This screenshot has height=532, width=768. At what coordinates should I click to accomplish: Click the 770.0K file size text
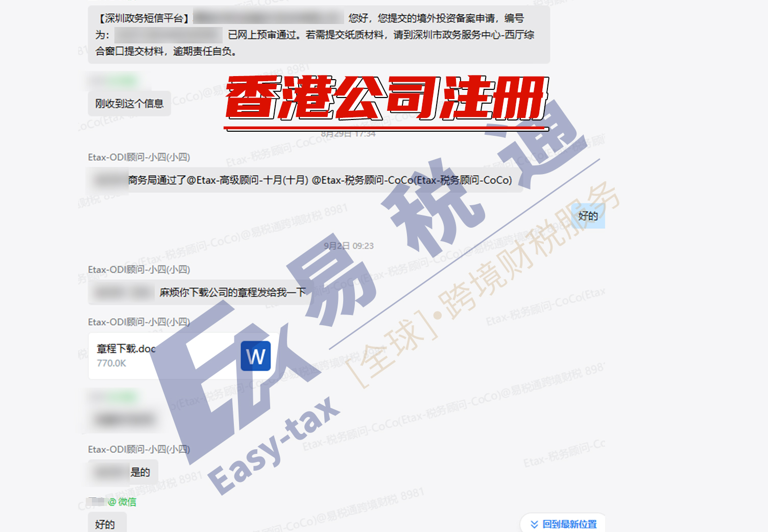click(111, 364)
